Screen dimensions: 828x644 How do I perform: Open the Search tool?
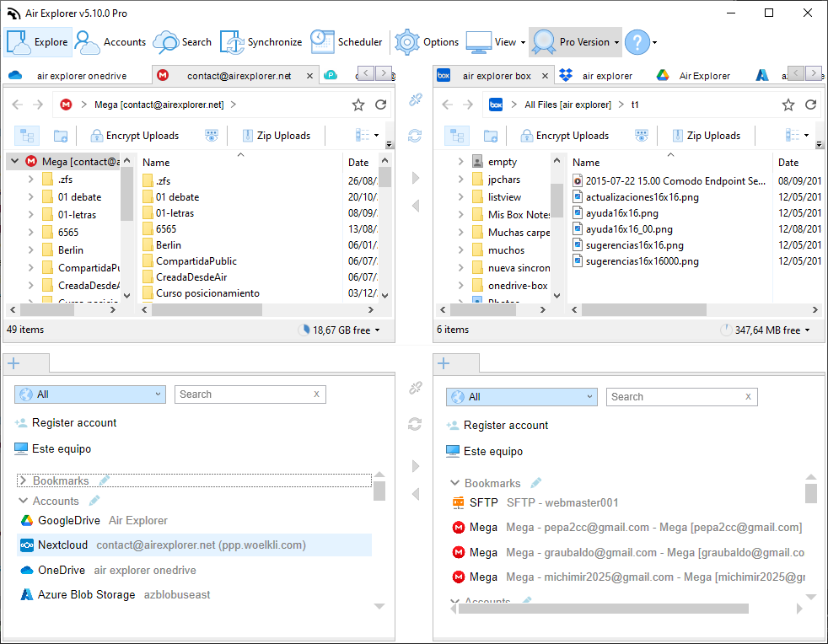[183, 42]
